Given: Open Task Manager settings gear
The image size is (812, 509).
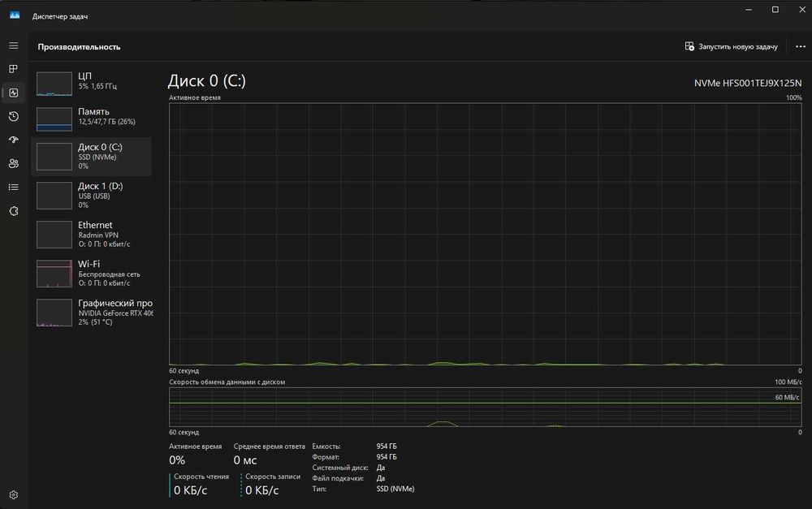Looking at the screenshot, I should click(x=14, y=495).
